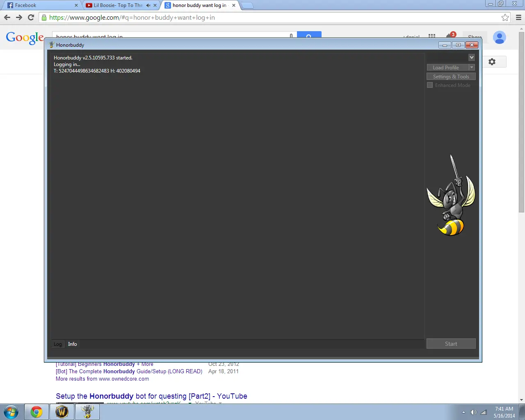
Task: Open the Google account avatar
Action: tap(499, 37)
